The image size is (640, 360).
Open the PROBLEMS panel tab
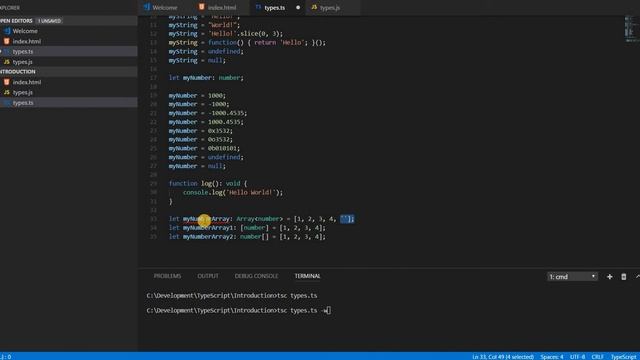[x=167, y=276]
